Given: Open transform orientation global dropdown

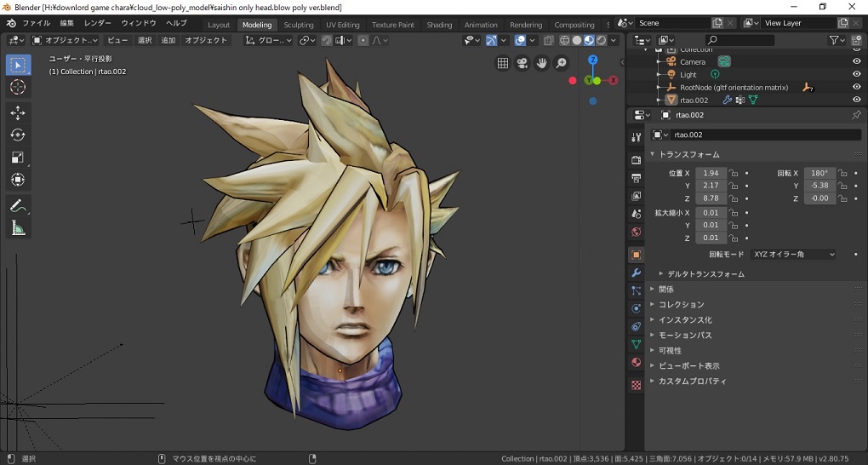Looking at the screenshot, I should point(268,41).
